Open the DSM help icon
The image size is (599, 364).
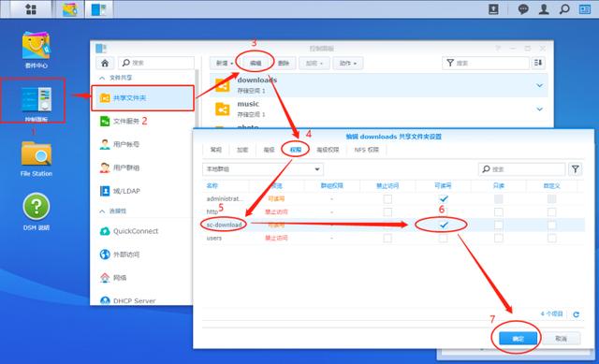[x=37, y=211]
